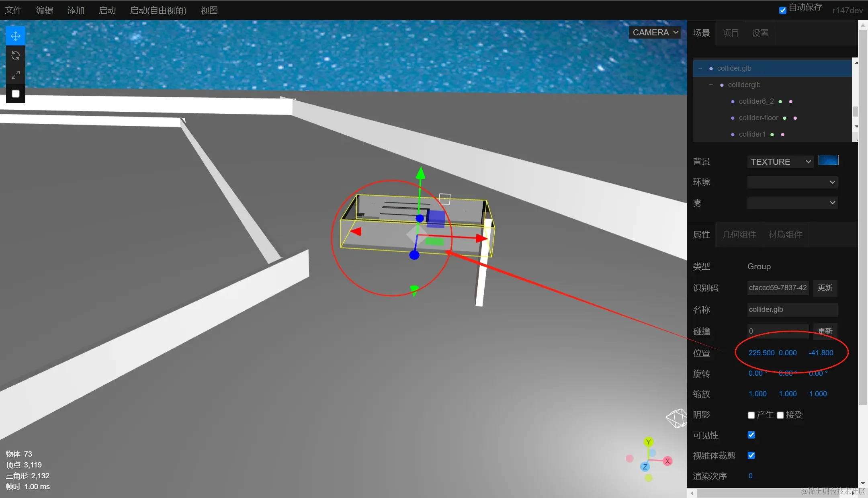Screen dimensions: 868x498
Task: Click the green Y axis on view helper
Action: tap(648, 442)
